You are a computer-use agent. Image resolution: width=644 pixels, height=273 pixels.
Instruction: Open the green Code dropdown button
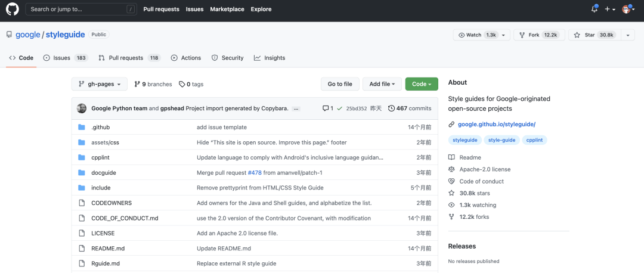[422, 84]
